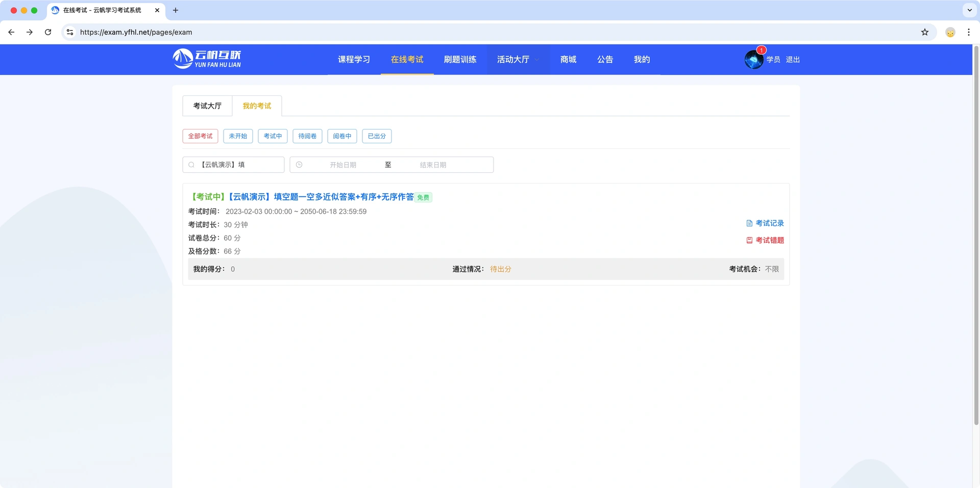Screen dimensions: 980x488
Task: Filter by 待阅卷 exams
Action: (x=307, y=136)
